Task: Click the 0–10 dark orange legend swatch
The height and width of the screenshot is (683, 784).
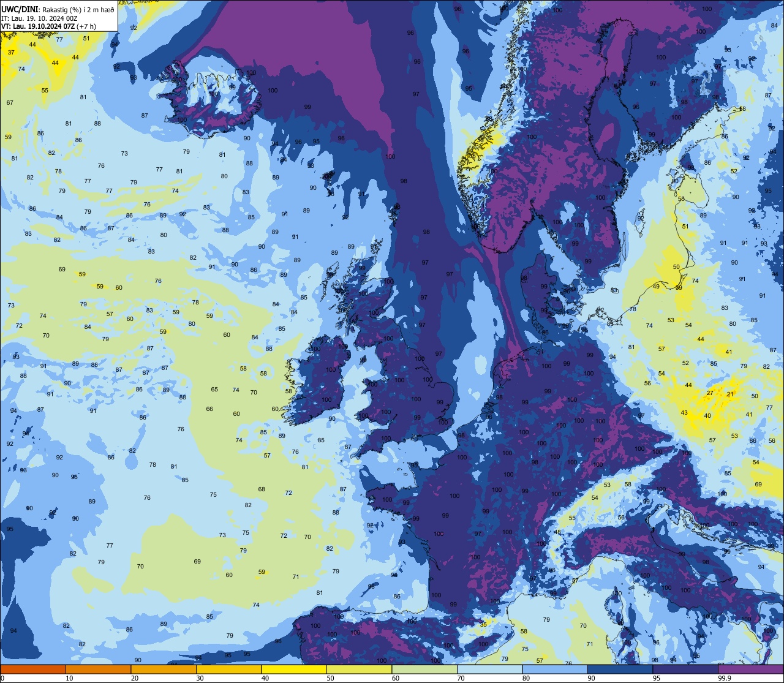Action: 33,669
